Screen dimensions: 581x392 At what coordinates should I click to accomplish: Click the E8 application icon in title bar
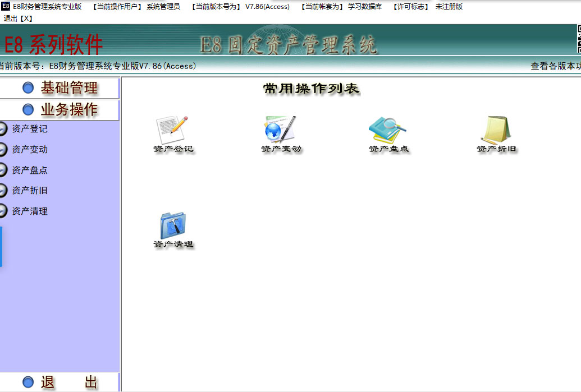pyautogui.click(x=6, y=6)
